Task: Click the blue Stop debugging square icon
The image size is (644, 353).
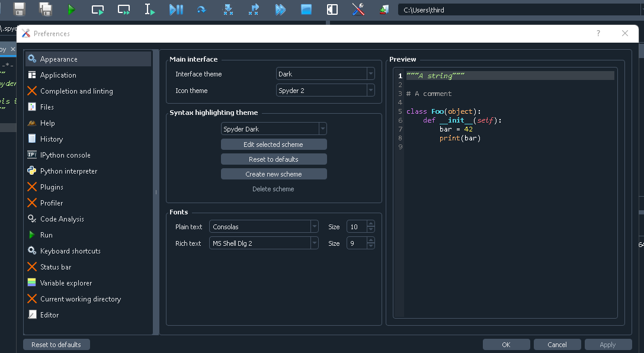Action: click(306, 9)
